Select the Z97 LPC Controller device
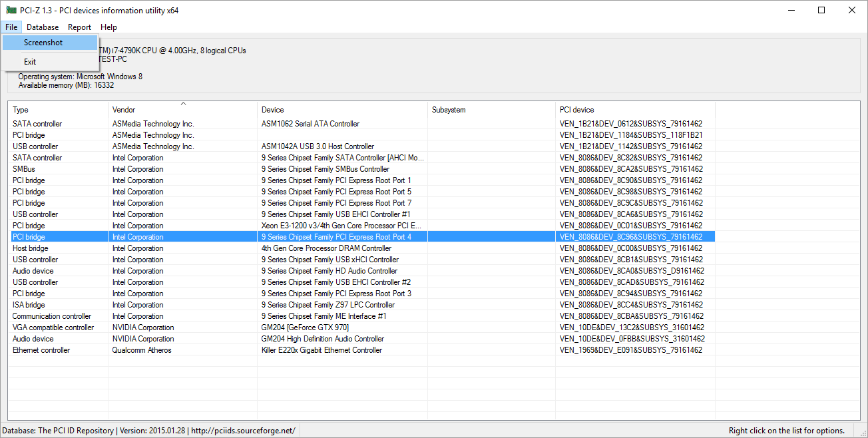The height and width of the screenshot is (438, 868). click(328, 305)
